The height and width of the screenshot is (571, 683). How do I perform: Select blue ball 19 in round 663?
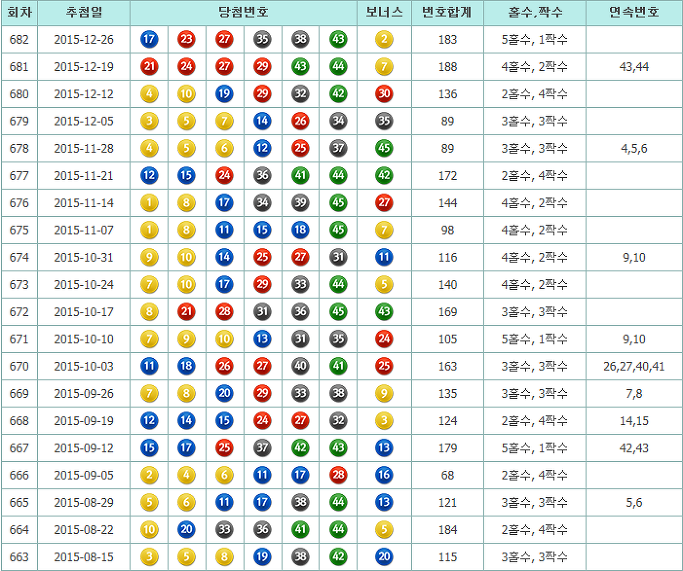[x=262, y=557]
